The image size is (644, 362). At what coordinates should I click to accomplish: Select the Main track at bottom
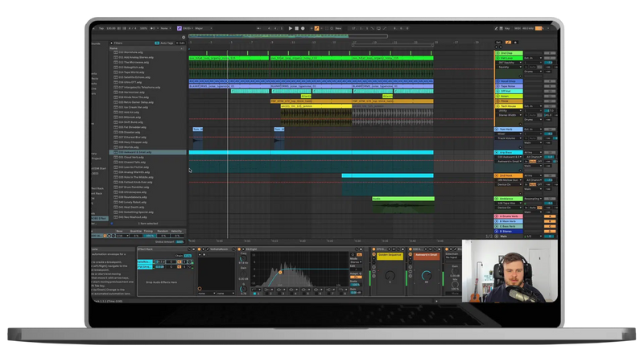pyautogui.click(x=507, y=237)
